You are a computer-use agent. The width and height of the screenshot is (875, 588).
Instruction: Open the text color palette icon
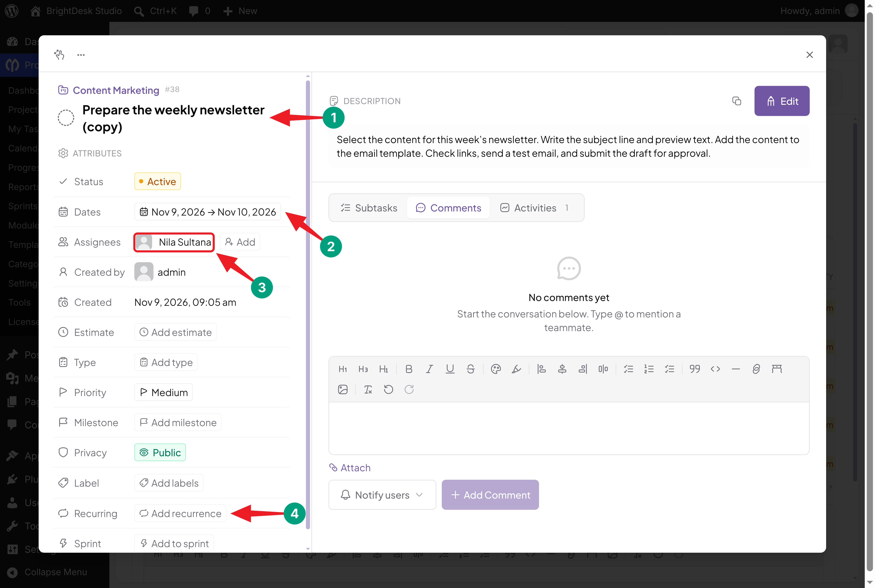coord(496,369)
